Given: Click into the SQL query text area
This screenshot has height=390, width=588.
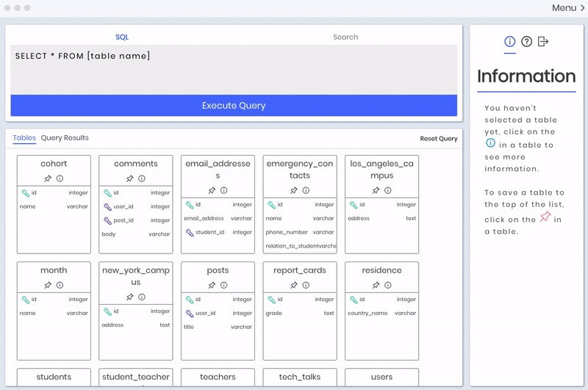Looking at the screenshot, I should pos(234,70).
